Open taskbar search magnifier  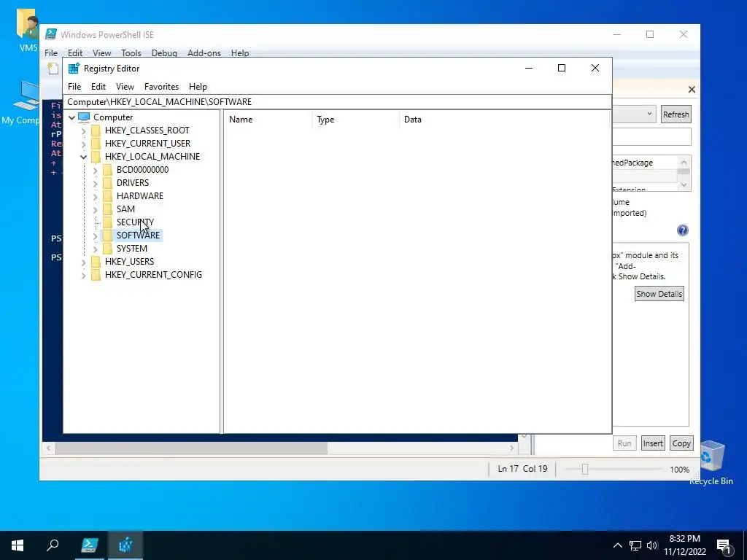pos(53,545)
